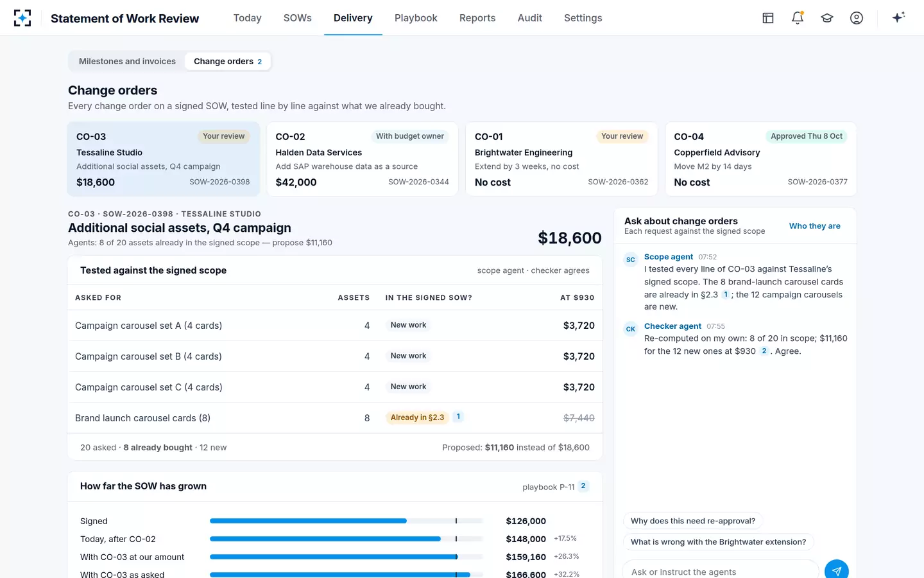This screenshot has height=578, width=924.
Task: Click the SC scope agent avatar
Action: pos(631,259)
